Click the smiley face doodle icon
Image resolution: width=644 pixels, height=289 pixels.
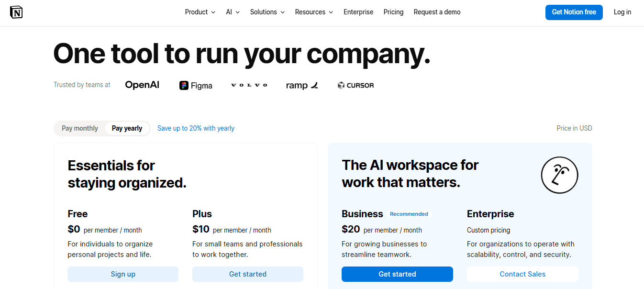pos(559,175)
